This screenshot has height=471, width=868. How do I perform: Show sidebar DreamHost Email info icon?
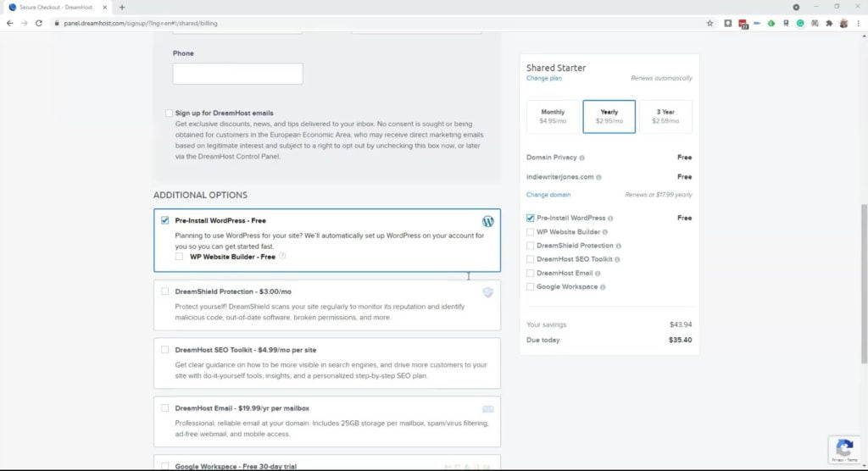click(x=598, y=274)
